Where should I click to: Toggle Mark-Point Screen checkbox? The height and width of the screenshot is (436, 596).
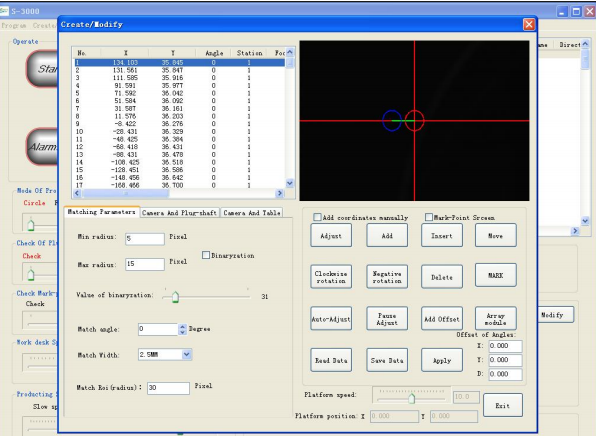tap(429, 217)
